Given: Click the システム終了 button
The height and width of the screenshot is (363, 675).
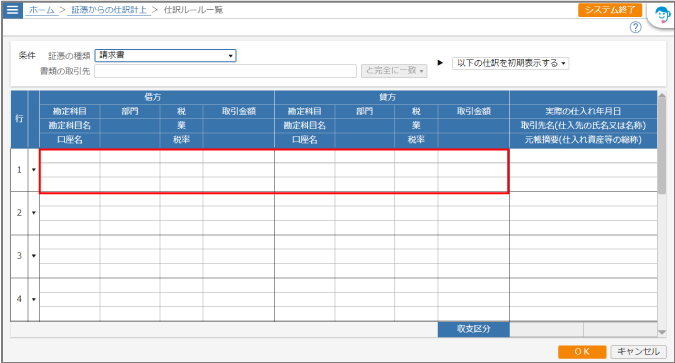Looking at the screenshot, I should [x=610, y=10].
